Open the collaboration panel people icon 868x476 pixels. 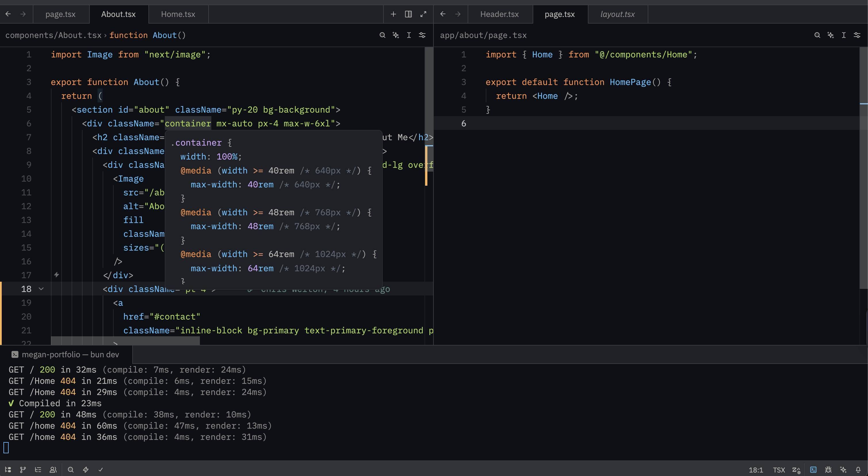coord(53,470)
